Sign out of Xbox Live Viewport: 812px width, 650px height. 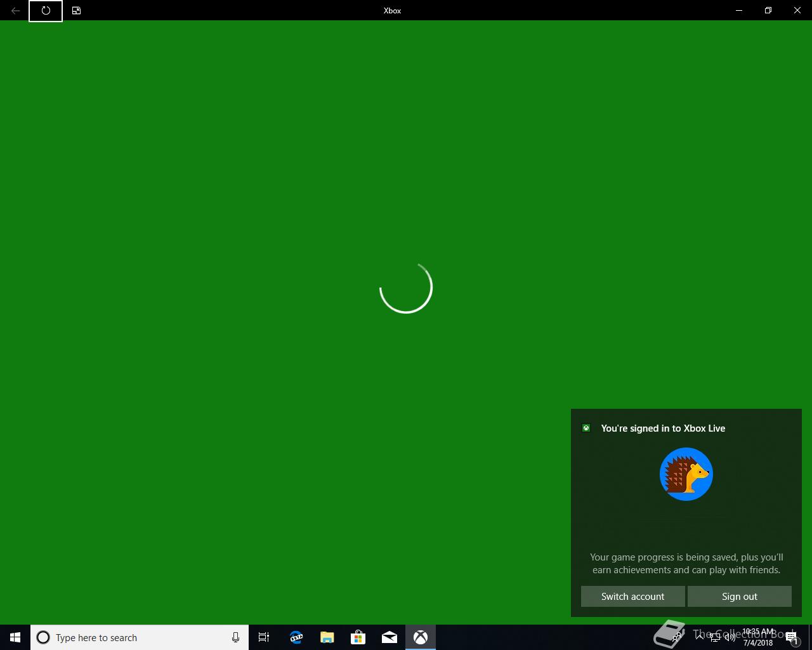739,596
